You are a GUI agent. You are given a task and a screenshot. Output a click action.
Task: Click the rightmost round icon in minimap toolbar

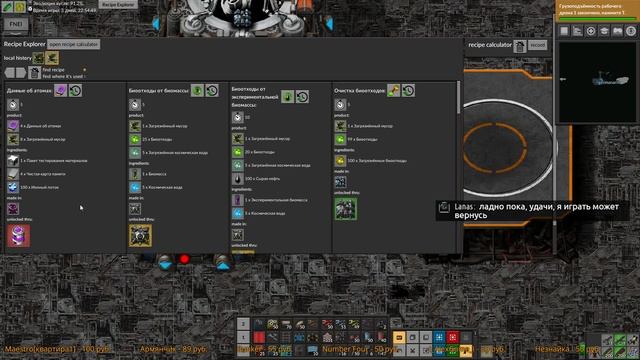(631, 31)
